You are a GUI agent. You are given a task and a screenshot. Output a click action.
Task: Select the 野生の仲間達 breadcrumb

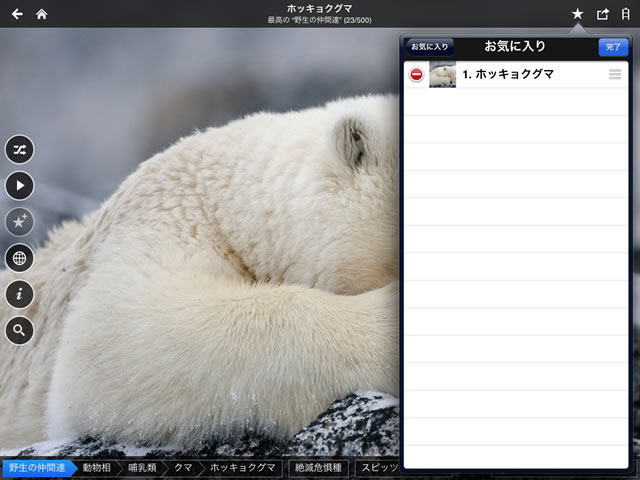pyautogui.click(x=38, y=468)
